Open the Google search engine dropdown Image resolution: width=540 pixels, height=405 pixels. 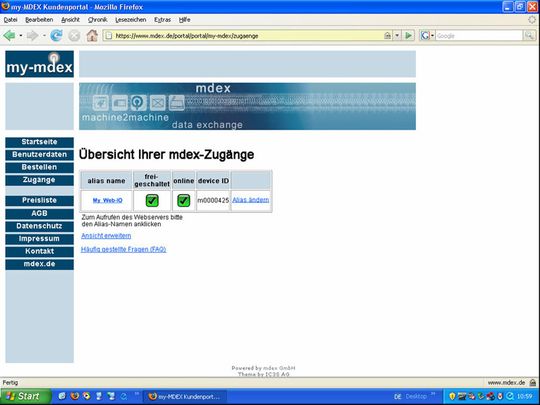(427, 35)
